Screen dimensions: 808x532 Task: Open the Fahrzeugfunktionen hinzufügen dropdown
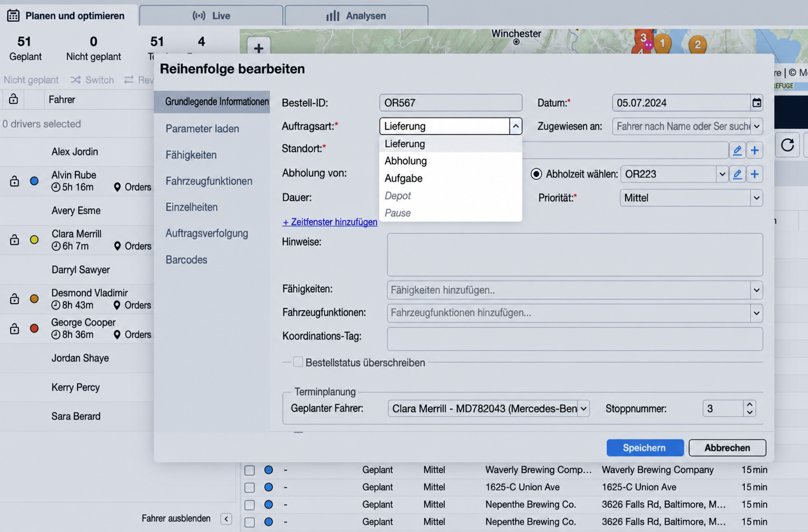[x=756, y=313]
